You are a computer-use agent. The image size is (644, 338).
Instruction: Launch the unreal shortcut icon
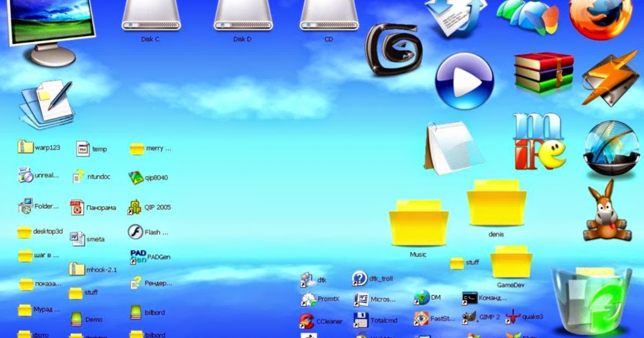coord(25,175)
